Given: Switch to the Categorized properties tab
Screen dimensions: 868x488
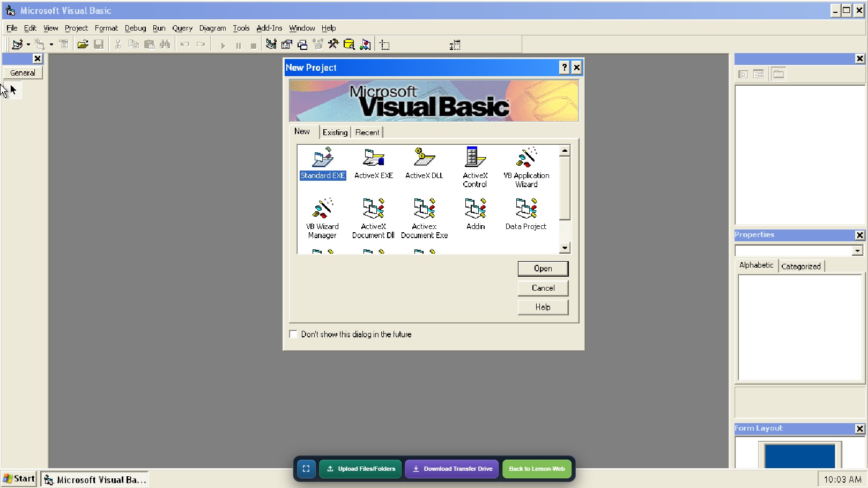Looking at the screenshot, I should [x=801, y=266].
